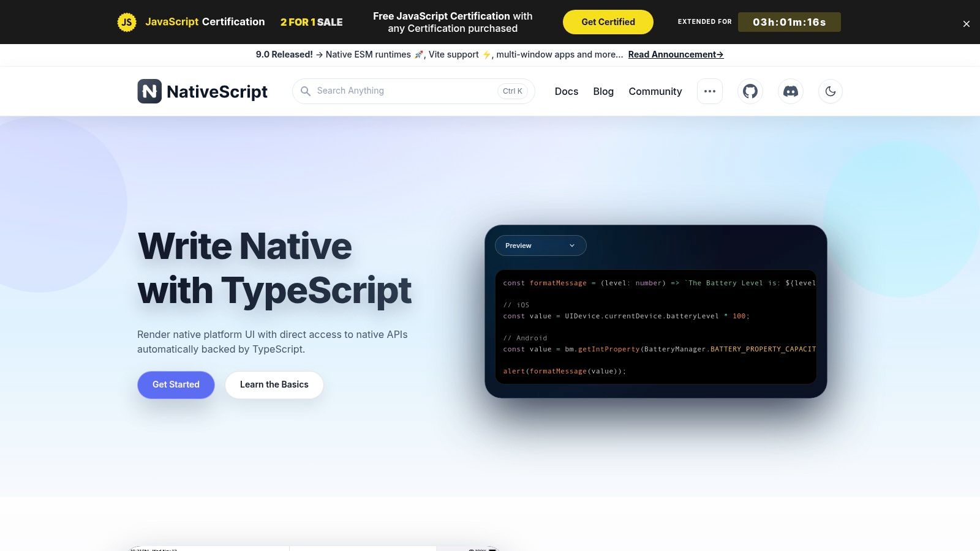The height and width of the screenshot is (551, 980).
Task: Open the Preview dropdown on the code card
Action: pos(571,245)
